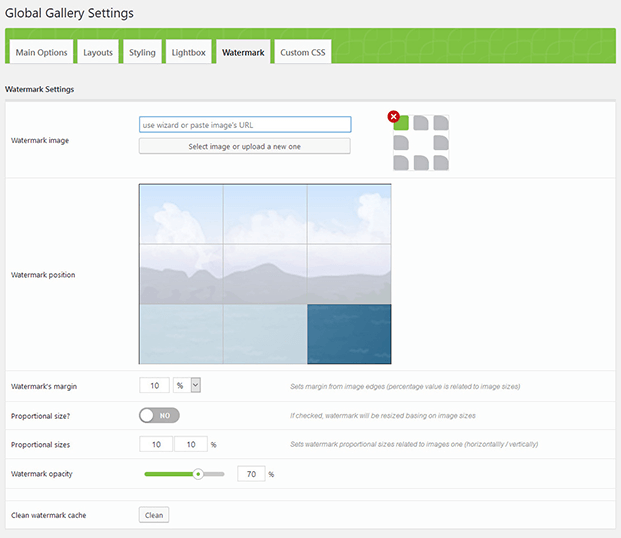Choose the center cell for watermark position
This screenshot has width=621, height=538.
pyautogui.click(x=265, y=274)
